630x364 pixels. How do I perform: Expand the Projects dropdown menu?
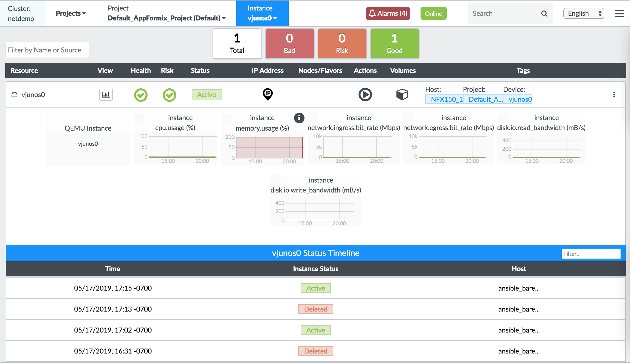71,13
